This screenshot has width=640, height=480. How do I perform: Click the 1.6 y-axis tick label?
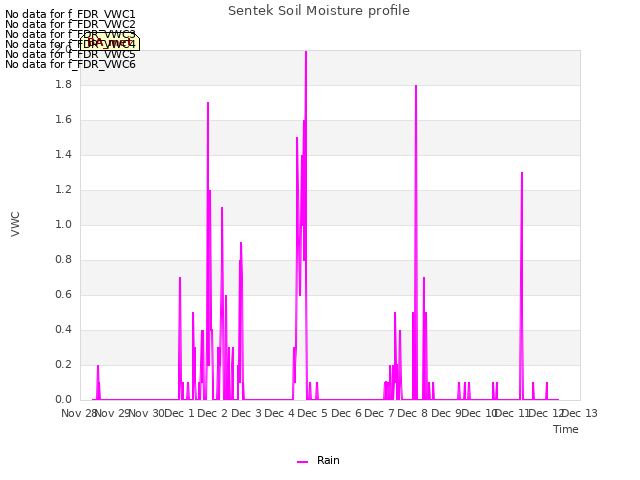(63, 120)
